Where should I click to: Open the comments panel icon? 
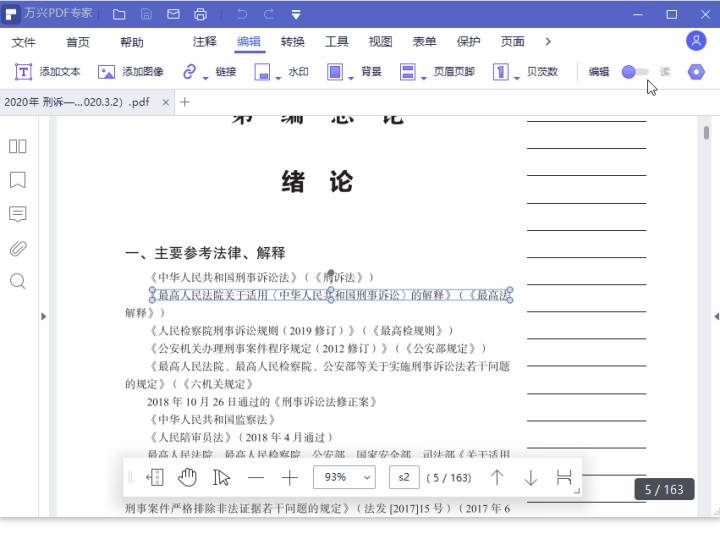pyautogui.click(x=17, y=214)
